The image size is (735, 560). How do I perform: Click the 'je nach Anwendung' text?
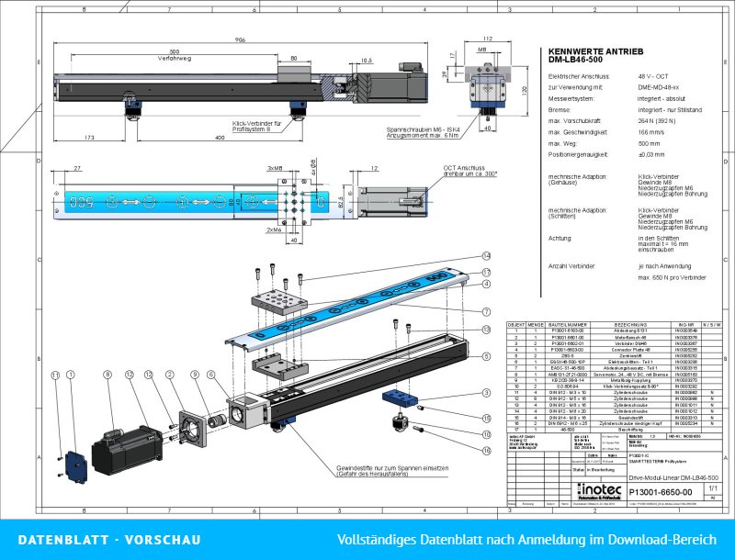tap(664, 266)
